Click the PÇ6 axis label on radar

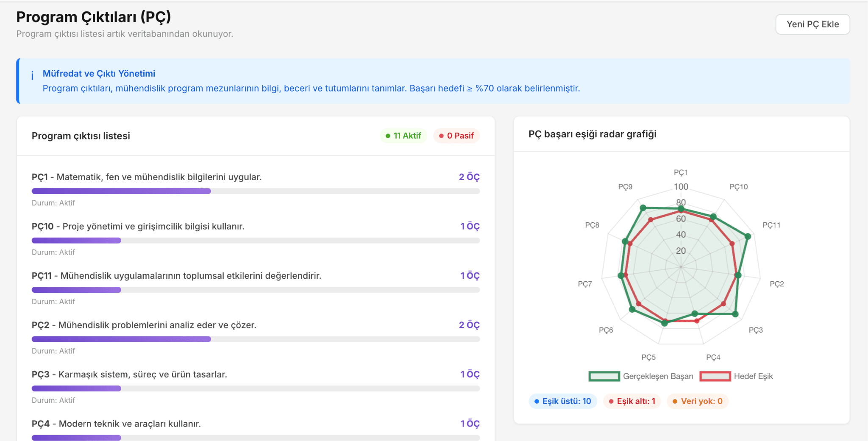pyautogui.click(x=606, y=330)
